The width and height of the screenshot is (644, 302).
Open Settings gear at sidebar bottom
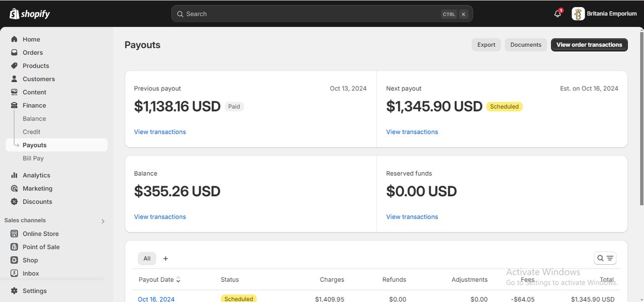coord(14,291)
